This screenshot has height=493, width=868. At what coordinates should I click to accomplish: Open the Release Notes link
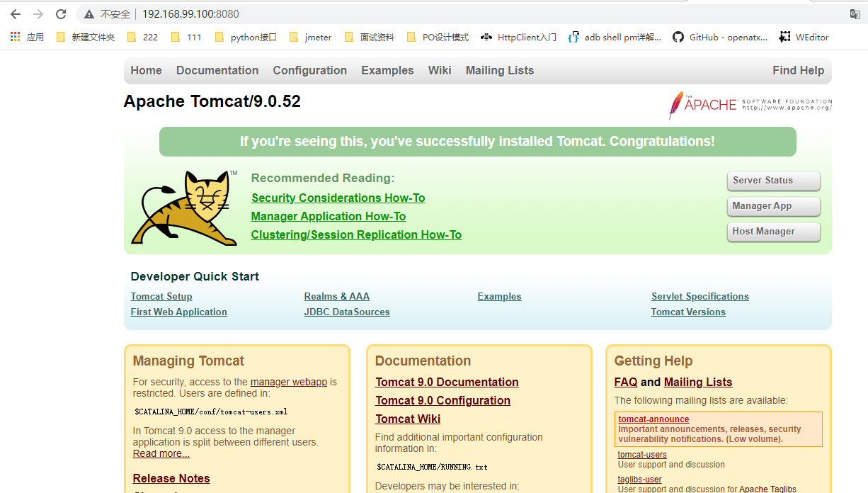[171, 479]
